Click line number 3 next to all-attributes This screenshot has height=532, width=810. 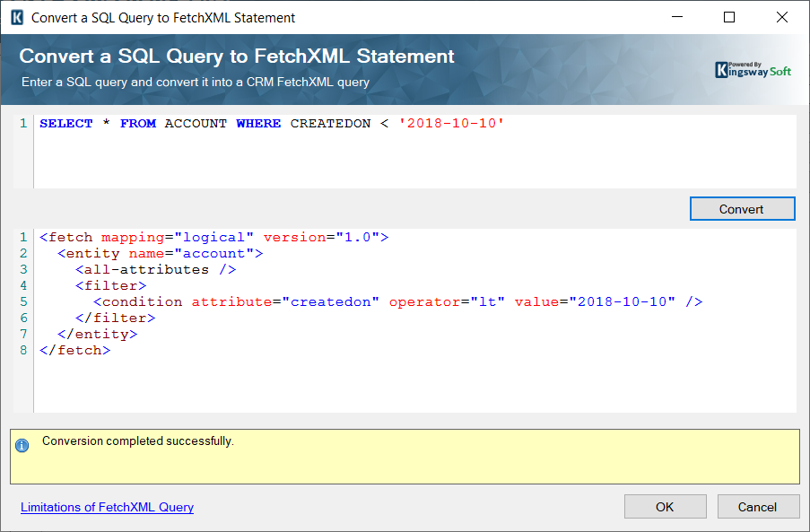click(22, 269)
